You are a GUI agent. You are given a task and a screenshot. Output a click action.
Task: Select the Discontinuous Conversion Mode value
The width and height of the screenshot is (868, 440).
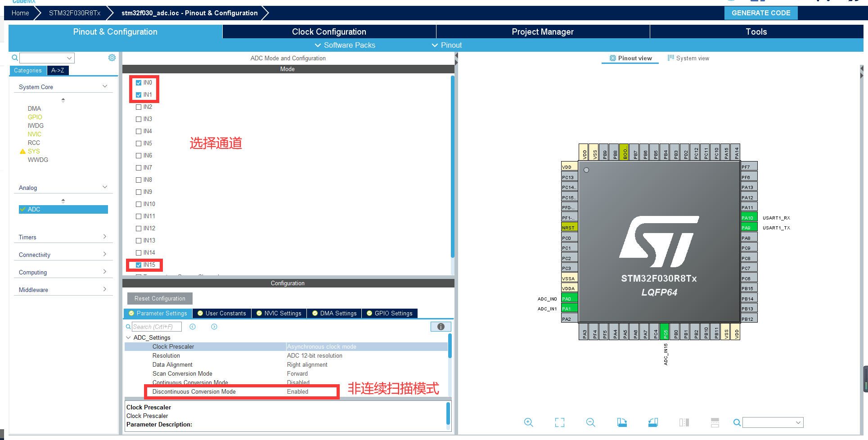pos(298,391)
